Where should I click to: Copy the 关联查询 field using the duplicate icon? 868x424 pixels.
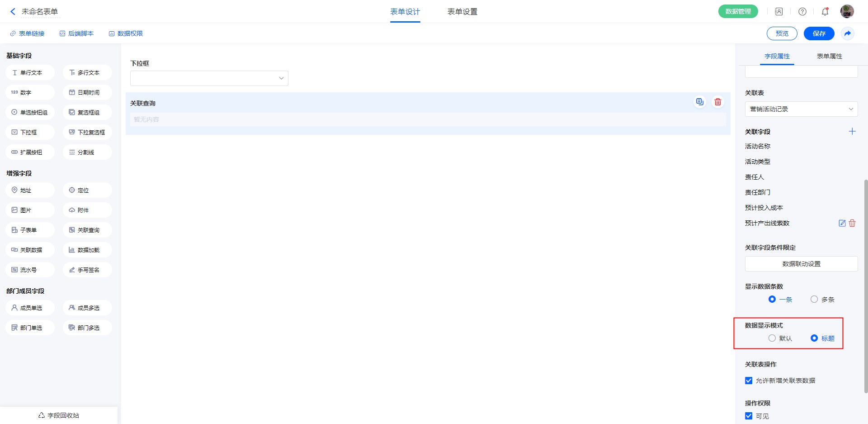[x=699, y=102]
